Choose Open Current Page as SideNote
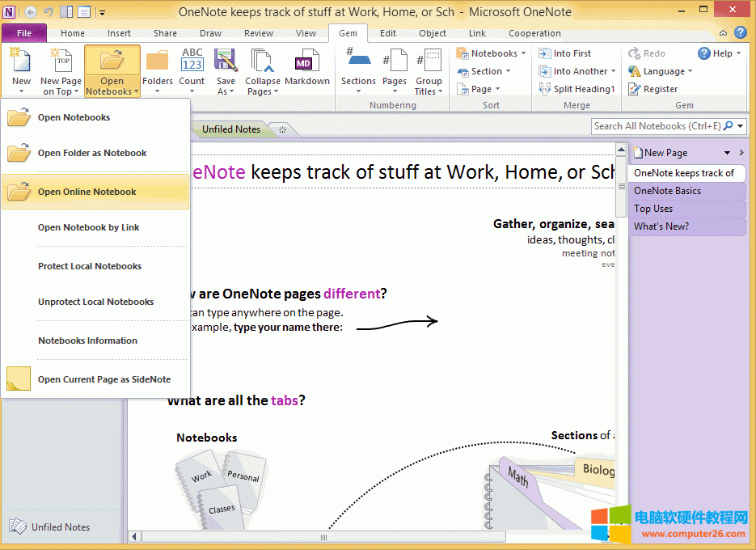Viewport: 756px width, 550px height. tap(104, 379)
